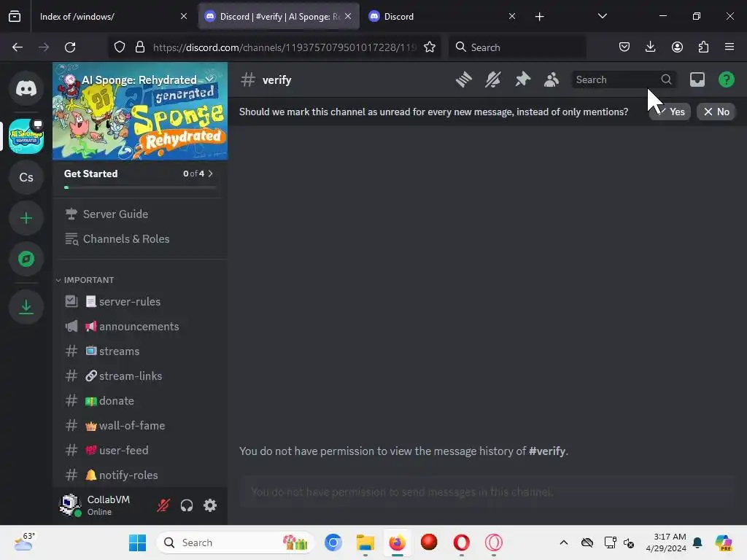Click the Get Started progress bar
This screenshot has width=747, height=560.
pos(139,187)
